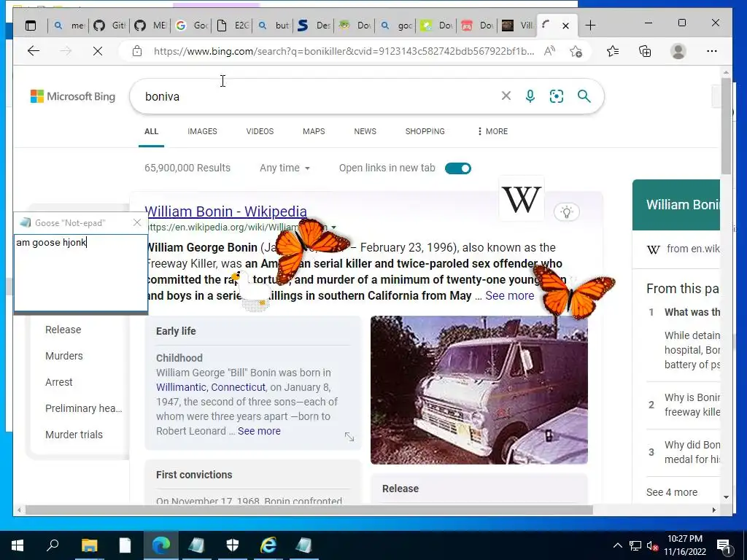Submit search with magnifier icon
Viewport: 747px width, 560px height.
click(x=584, y=96)
